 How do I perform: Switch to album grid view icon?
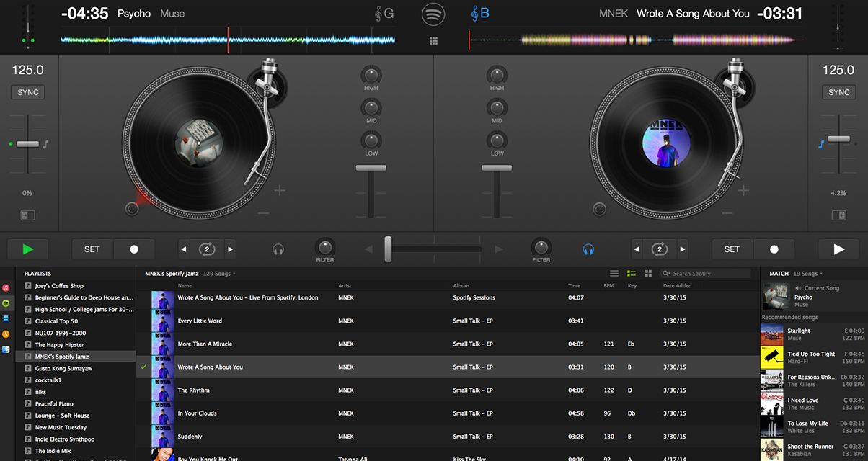coord(648,274)
